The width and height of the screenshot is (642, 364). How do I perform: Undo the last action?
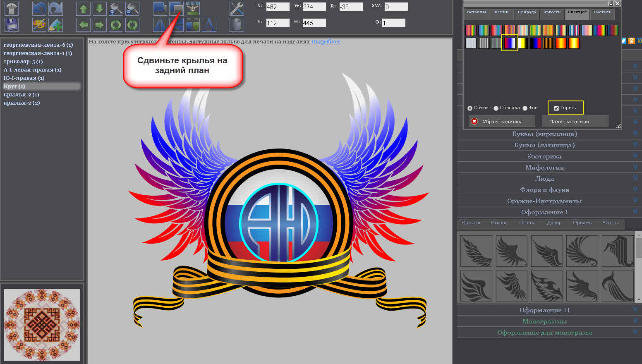pyautogui.click(x=39, y=8)
